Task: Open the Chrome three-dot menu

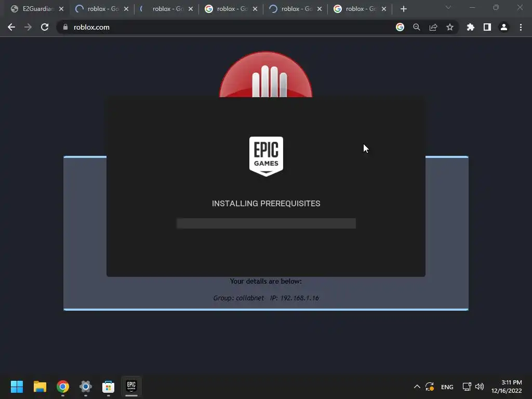Action: pos(521,27)
